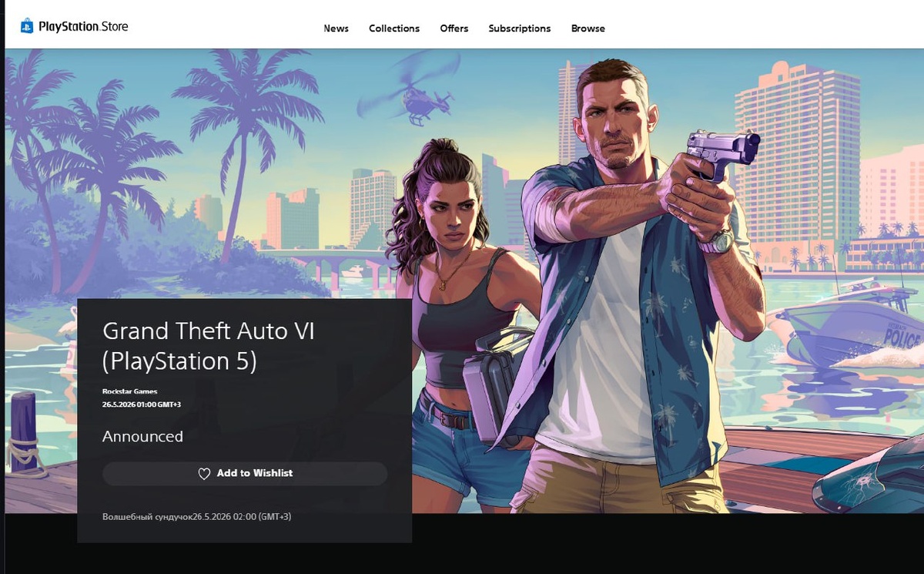Click the Волшебный сундучок footer text
Image resolution: width=924 pixels, height=574 pixels.
pyautogui.click(x=147, y=516)
